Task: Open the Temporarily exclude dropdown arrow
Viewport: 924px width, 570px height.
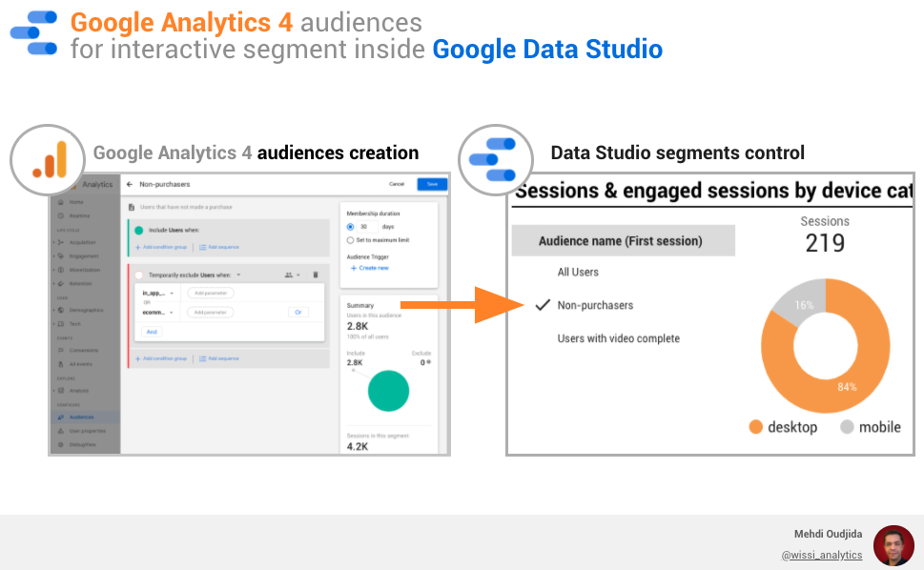Action: pos(238,275)
